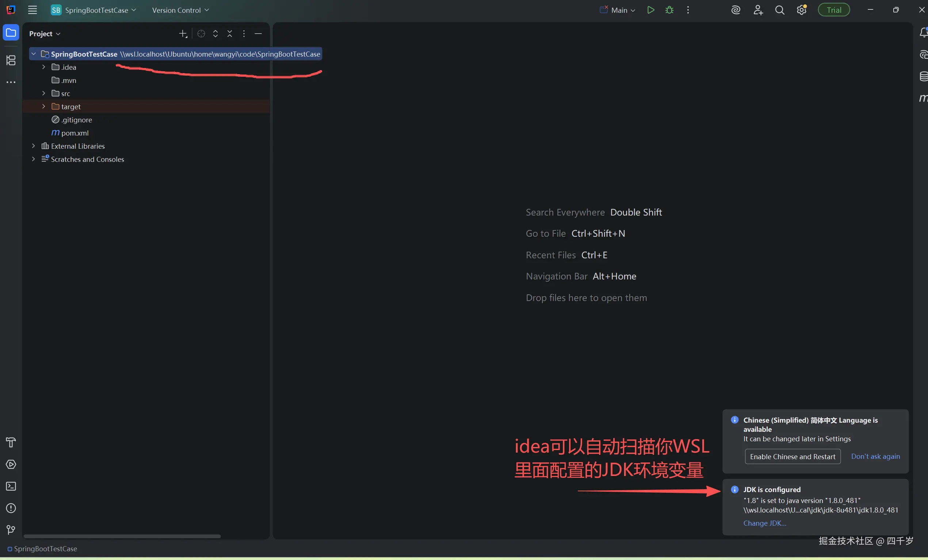This screenshot has height=560, width=928.
Task: Open the Git tool window
Action: click(11, 530)
